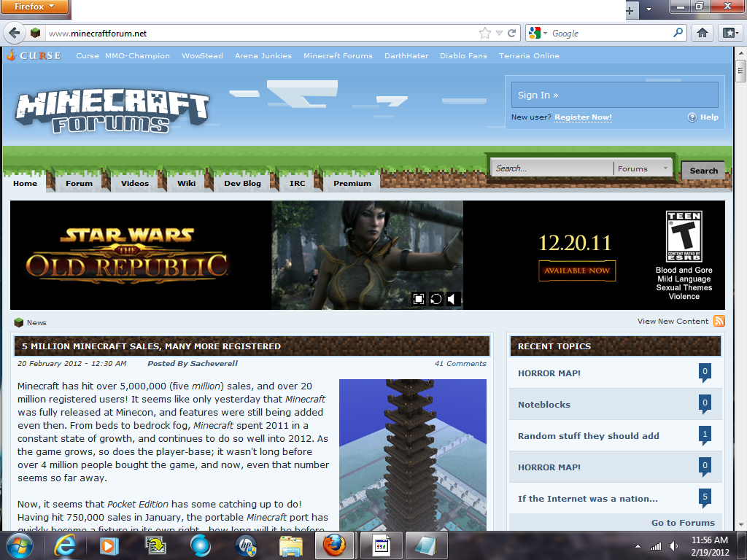Reload the page with the refresh icon
This screenshot has height=560, width=747.
pos(511,33)
